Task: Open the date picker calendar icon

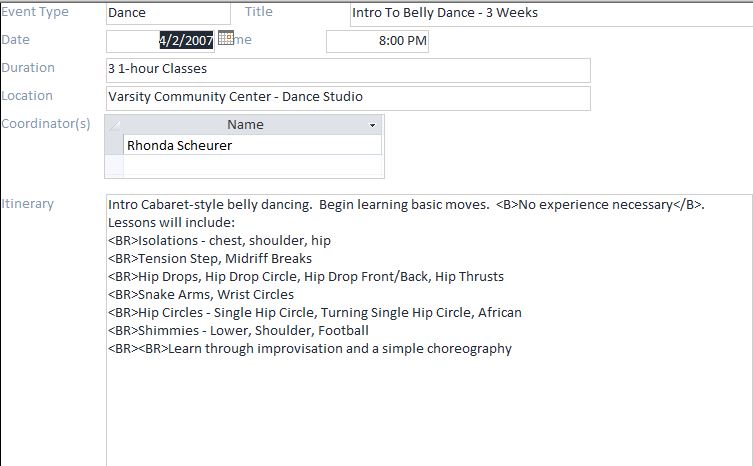Action: click(x=224, y=38)
